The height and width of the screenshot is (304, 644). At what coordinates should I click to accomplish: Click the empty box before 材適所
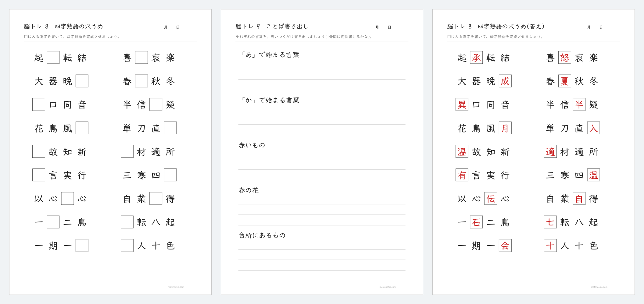click(127, 151)
